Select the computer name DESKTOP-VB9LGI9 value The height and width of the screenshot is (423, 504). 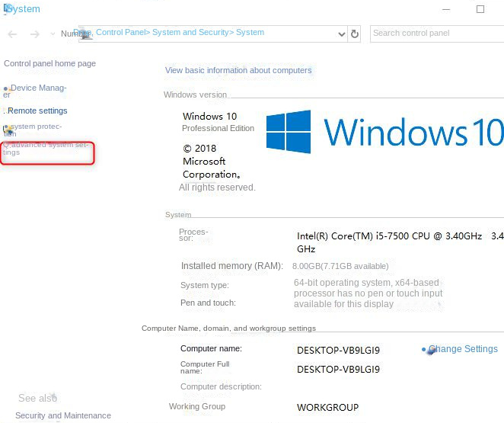point(338,350)
